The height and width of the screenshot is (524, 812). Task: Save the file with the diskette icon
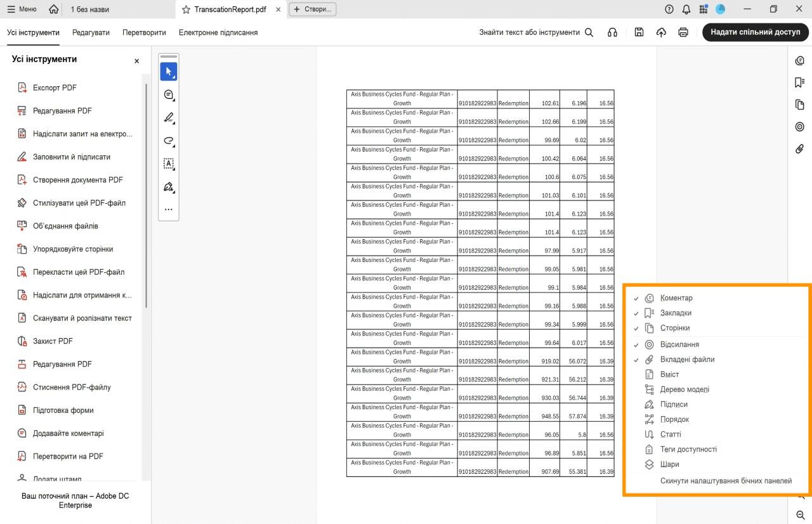pos(639,32)
